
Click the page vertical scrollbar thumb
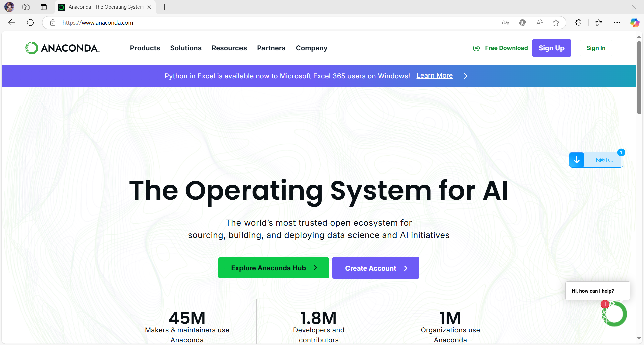[639, 77]
